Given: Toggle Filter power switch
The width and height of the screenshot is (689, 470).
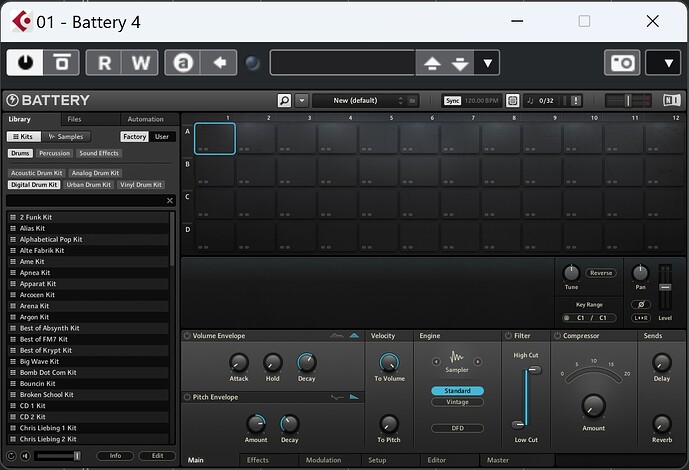Looking at the screenshot, I should pyautogui.click(x=508, y=336).
